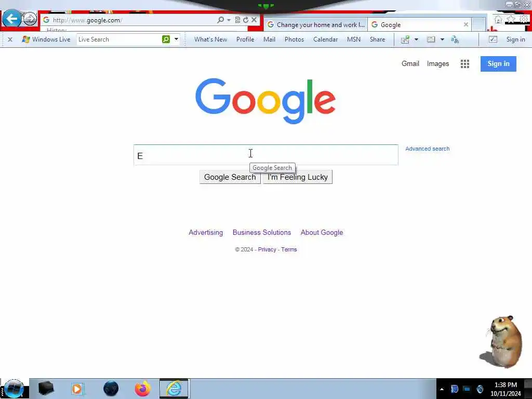Image resolution: width=532 pixels, height=399 pixels.
Task: Open the Windows Start orb
Action: pyautogui.click(x=14, y=389)
